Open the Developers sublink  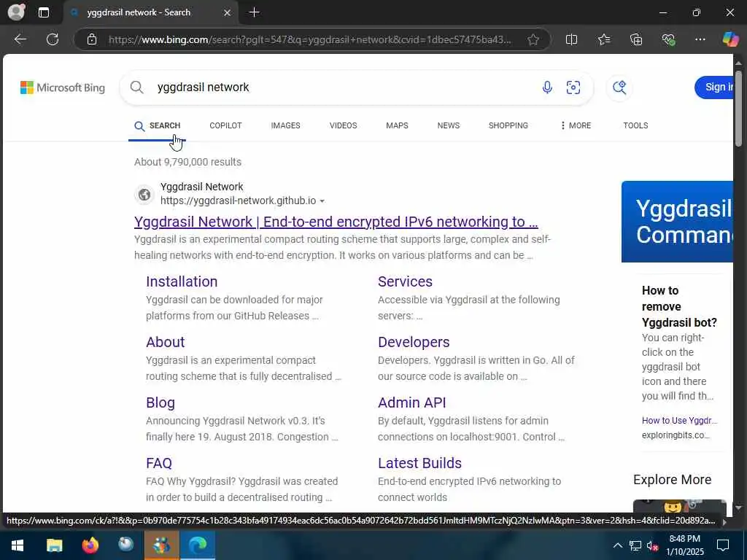(414, 342)
